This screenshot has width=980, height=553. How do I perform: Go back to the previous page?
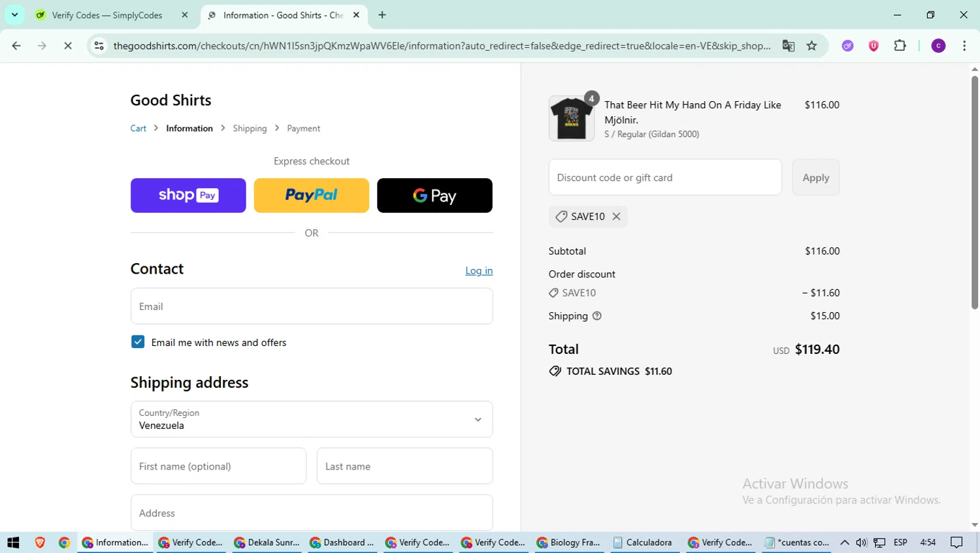pyautogui.click(x=16, y=46)
